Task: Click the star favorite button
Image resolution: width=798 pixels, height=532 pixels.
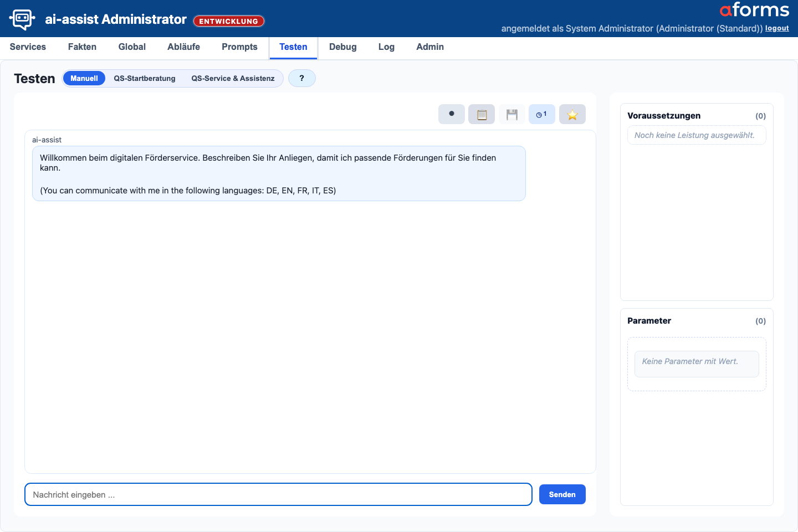Action: (x=572, y=114)
